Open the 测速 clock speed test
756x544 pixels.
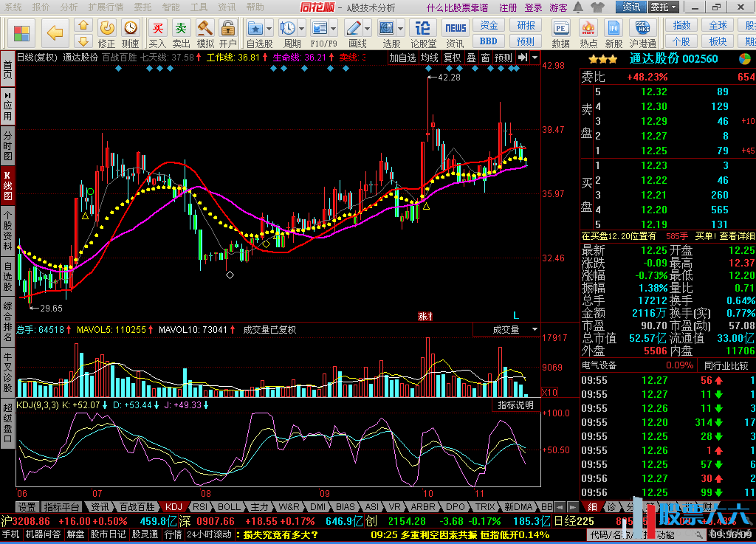point(130,28)
